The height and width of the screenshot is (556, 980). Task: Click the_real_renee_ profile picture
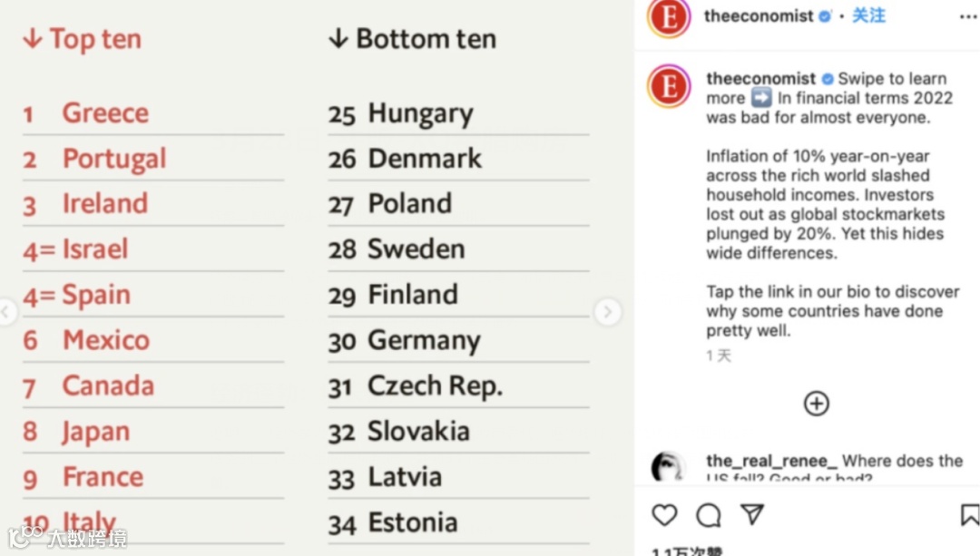point(669,467)
